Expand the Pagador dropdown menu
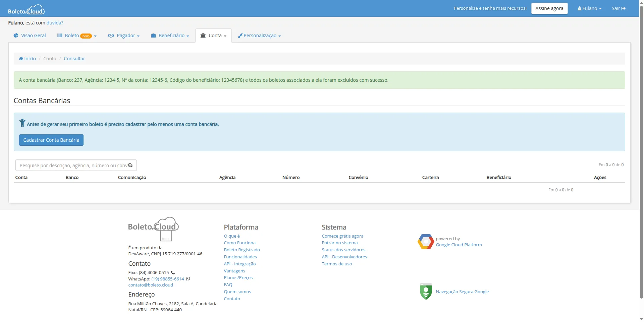This screenshot has height=322, width=644. (123, 36)
